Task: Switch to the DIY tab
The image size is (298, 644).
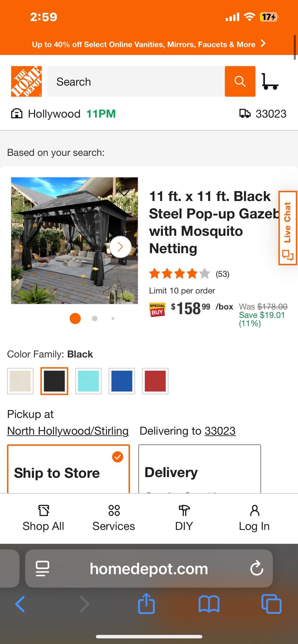Action: pyautogui.click(x=184, y=518)
